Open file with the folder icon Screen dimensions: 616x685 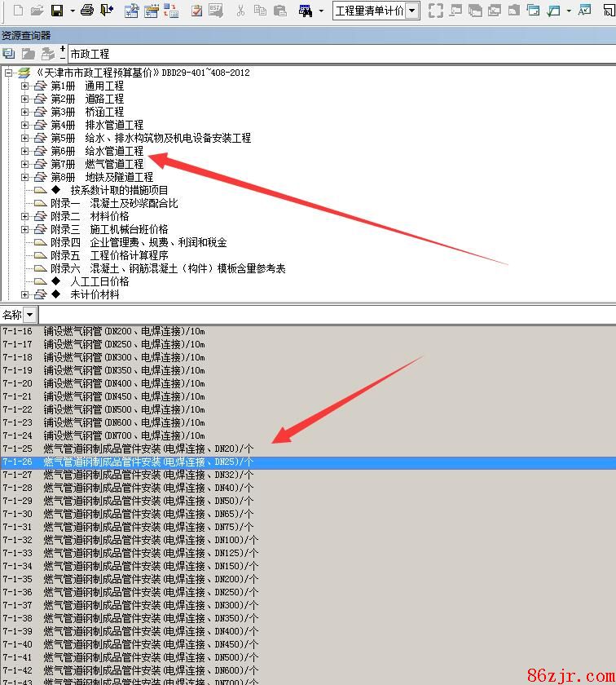(x=37, y=11)
